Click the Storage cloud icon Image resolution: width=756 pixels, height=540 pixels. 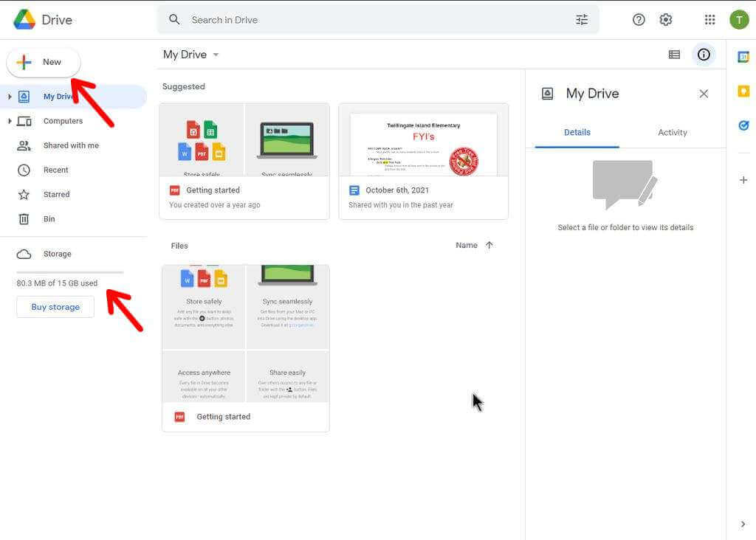click(24, 254)
